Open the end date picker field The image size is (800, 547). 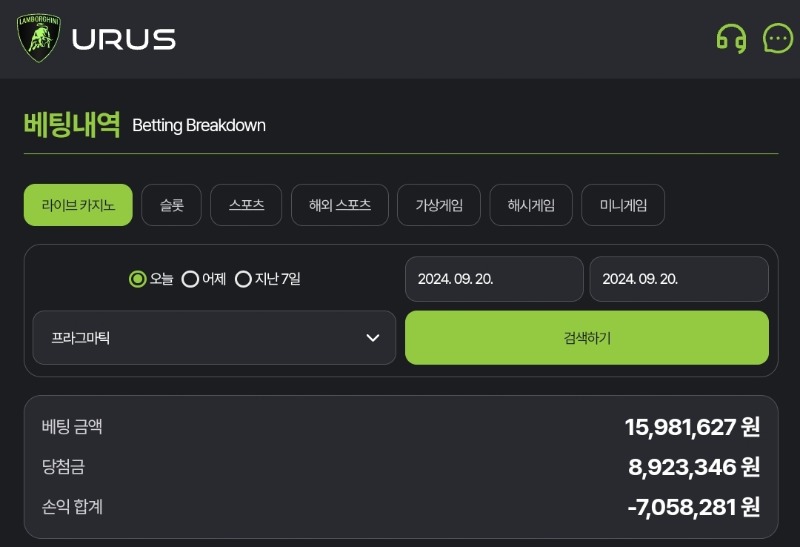pos(679,279)
